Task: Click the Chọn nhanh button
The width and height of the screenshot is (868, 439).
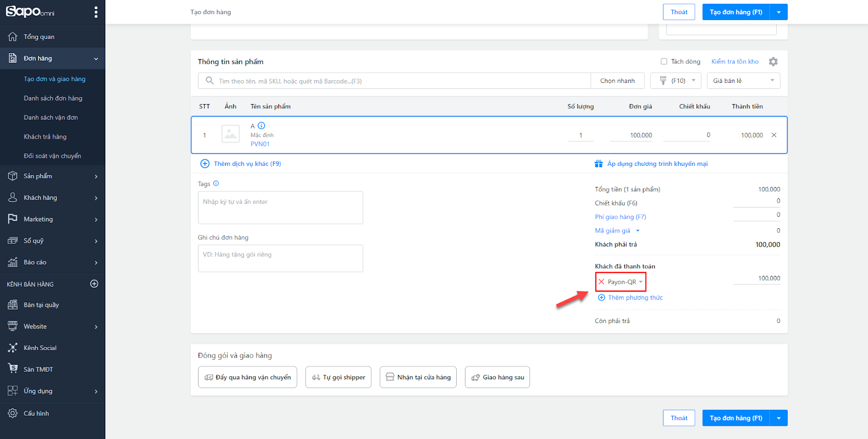Action: click(617, 81)
